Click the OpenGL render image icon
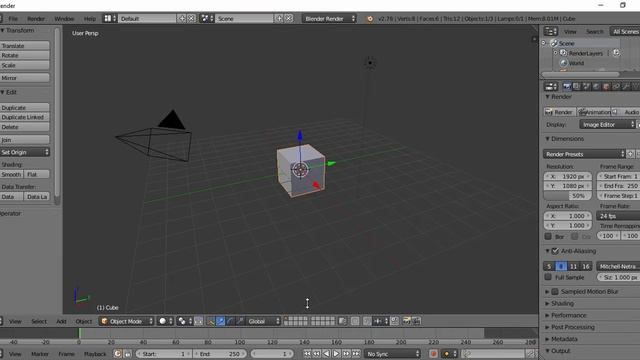 pos(406,322)
